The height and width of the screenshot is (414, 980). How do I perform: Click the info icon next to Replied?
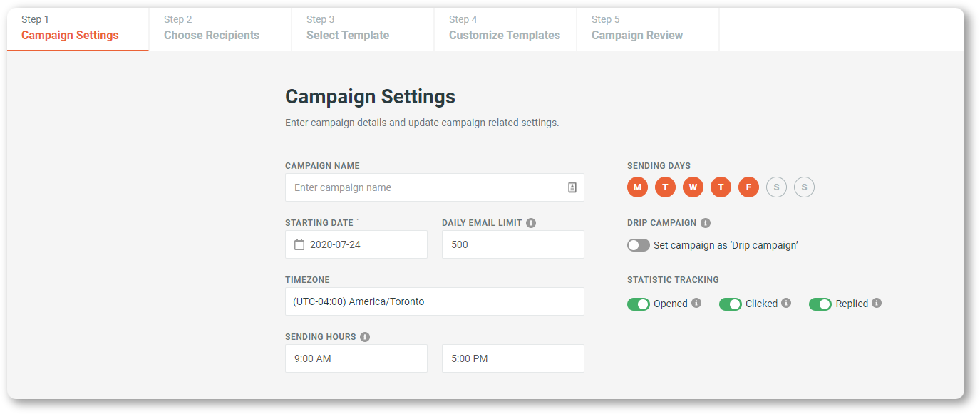tap(877, 303)
